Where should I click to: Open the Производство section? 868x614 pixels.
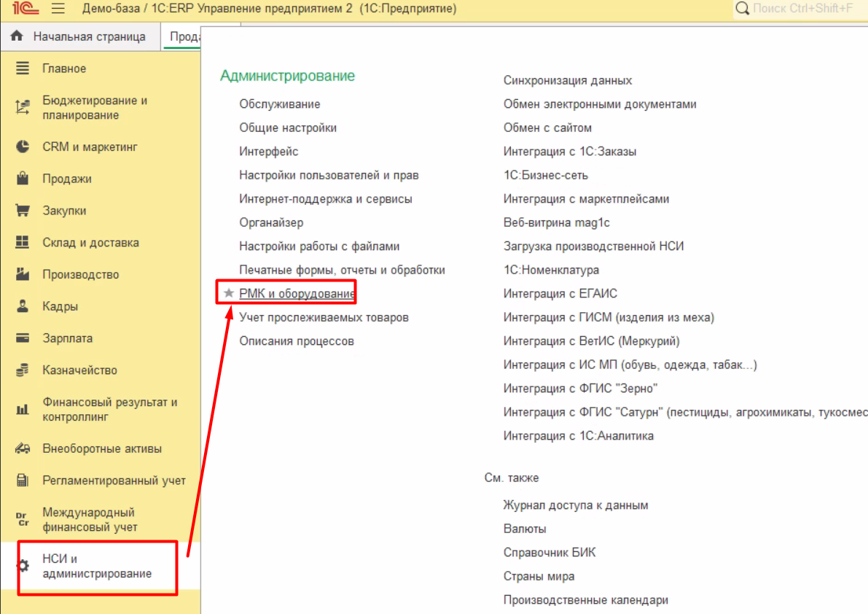[x=80, y=275]
